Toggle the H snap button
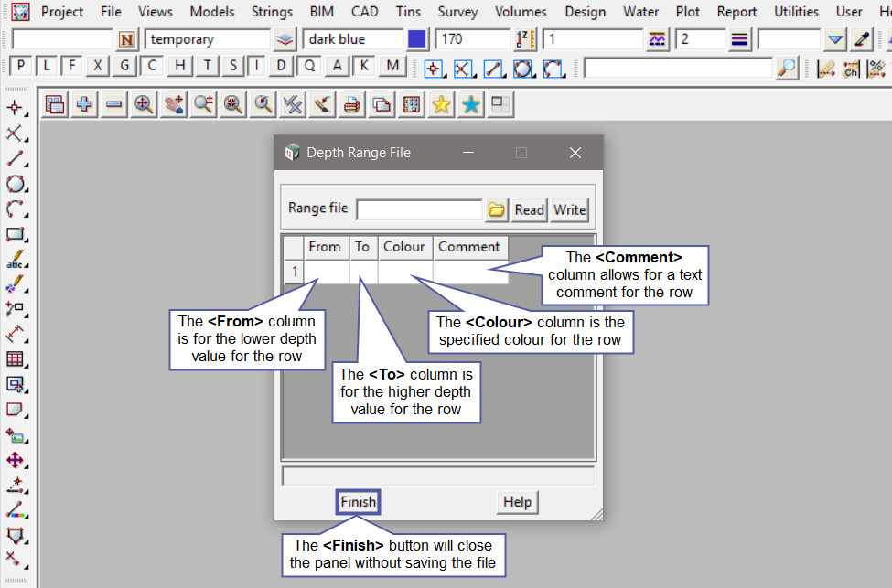 point(179,66)
